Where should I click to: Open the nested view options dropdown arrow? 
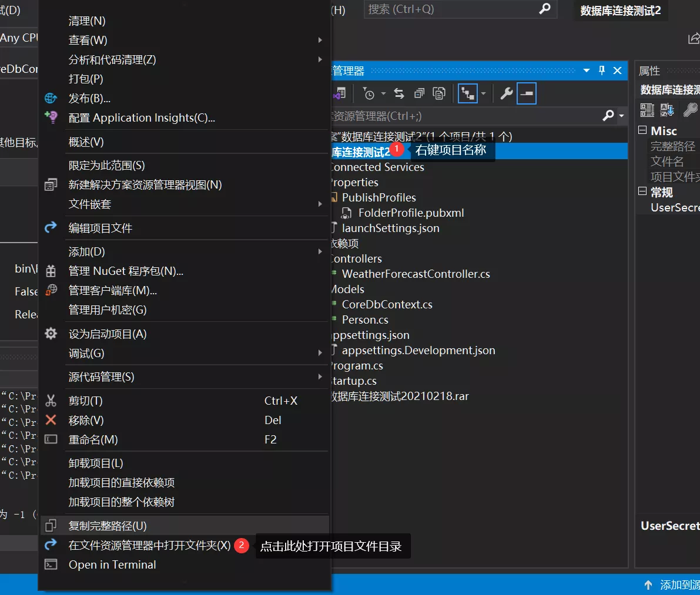pos(484,93)
